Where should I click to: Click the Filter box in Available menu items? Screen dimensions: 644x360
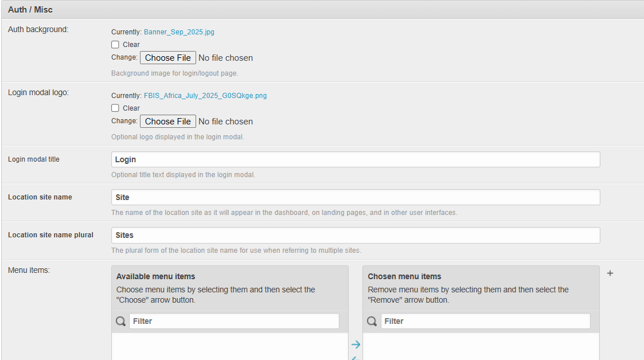(x=234, y=320)
